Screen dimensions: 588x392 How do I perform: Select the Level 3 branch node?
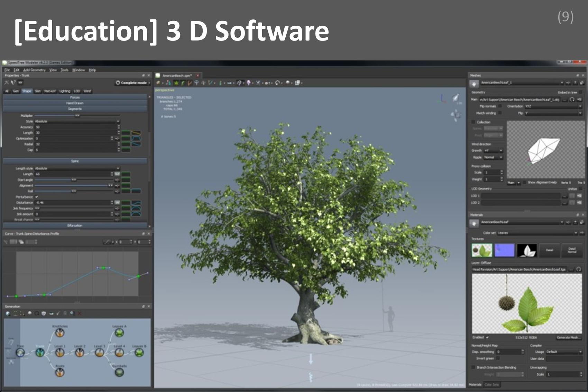[x=100, y=353]
